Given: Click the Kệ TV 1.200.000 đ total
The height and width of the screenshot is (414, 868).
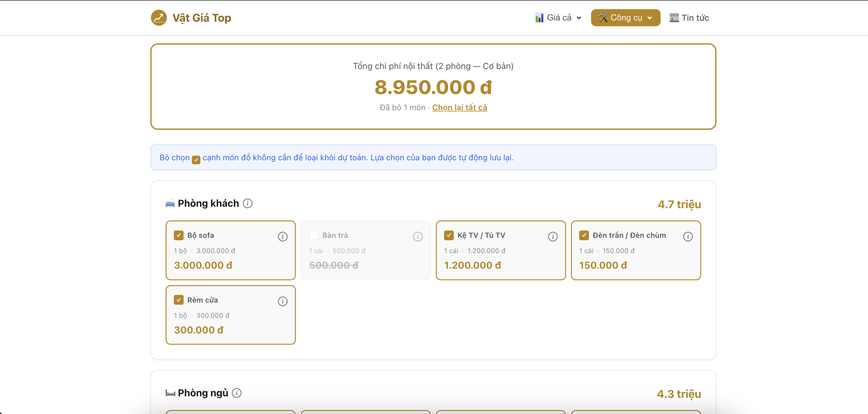Looking at the screenshot, I should (472, 265).
